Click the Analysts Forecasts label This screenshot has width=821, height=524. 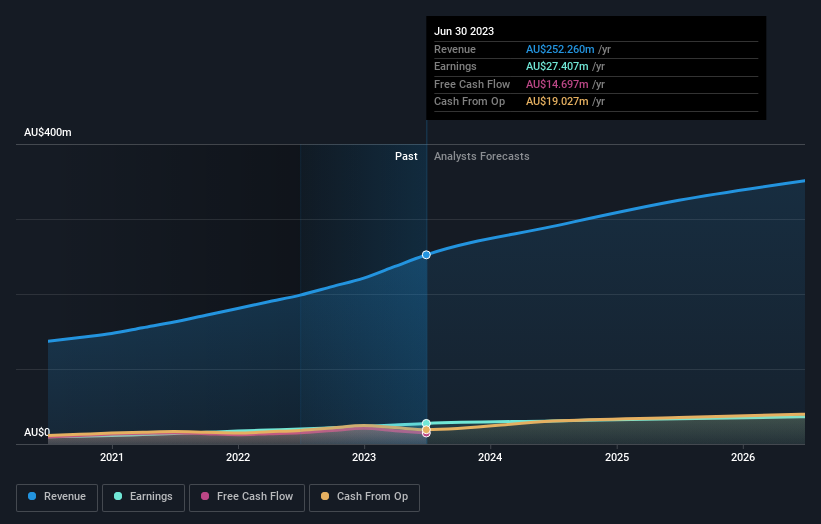[481, 157]
